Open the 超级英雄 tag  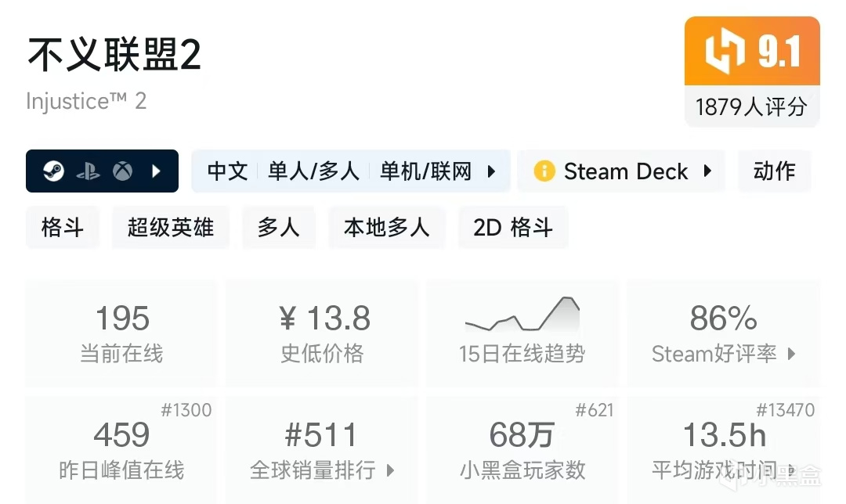pyautogui.click(x=171, y=228)
